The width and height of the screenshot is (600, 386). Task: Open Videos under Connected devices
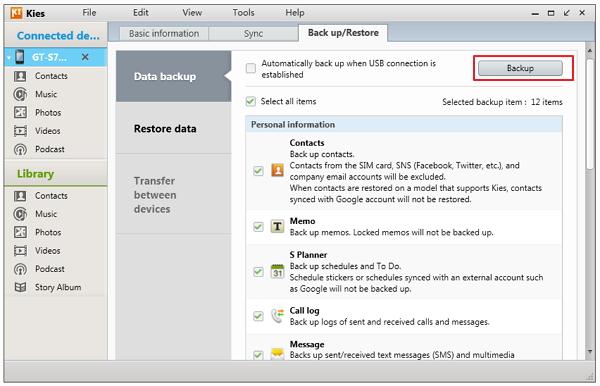37,131
